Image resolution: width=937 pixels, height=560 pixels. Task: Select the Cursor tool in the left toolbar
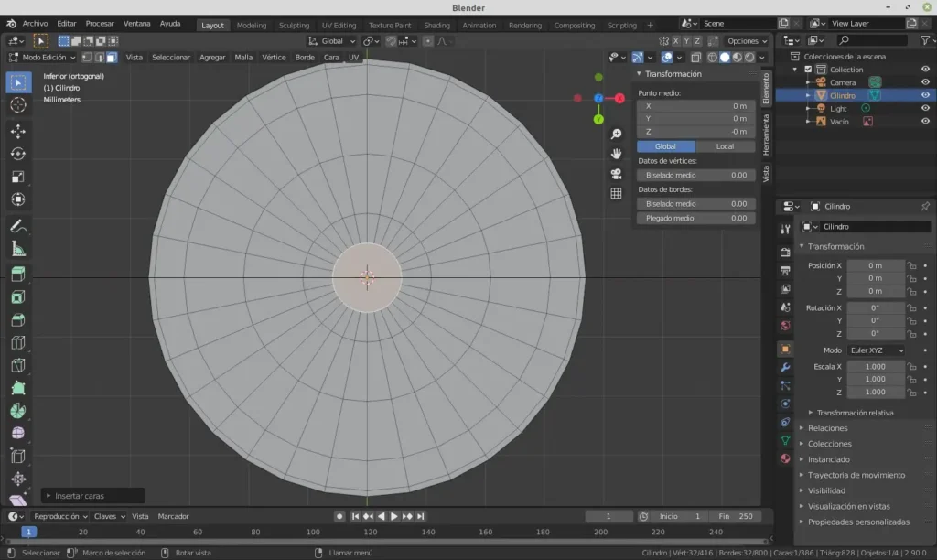click(x=18, y=105)
